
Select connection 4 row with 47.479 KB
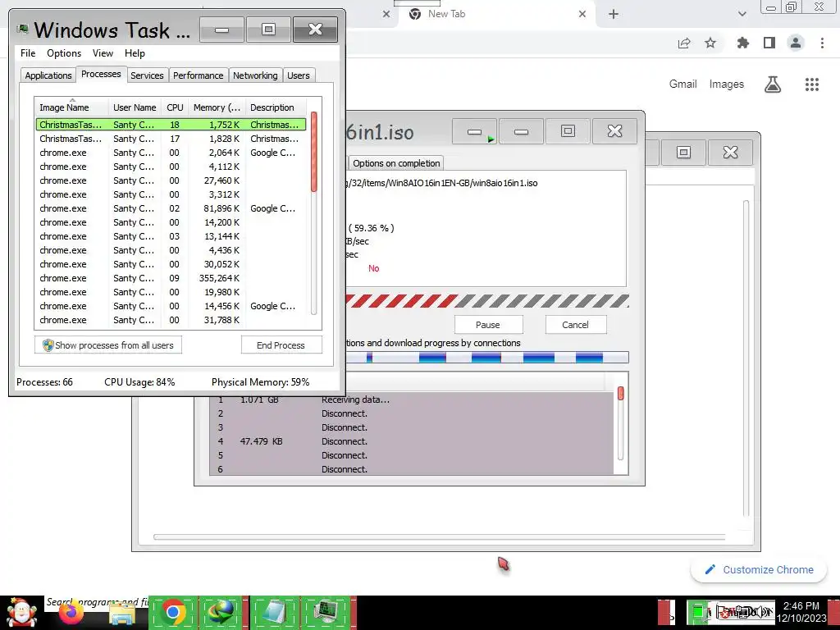(x=413, y=441)
